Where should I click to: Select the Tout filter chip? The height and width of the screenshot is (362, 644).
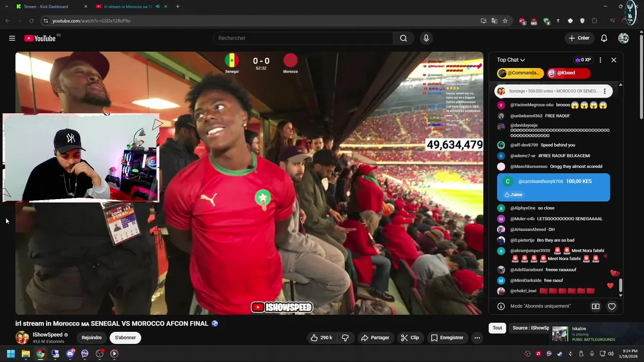pyautogui.click(x=497, y=328)
